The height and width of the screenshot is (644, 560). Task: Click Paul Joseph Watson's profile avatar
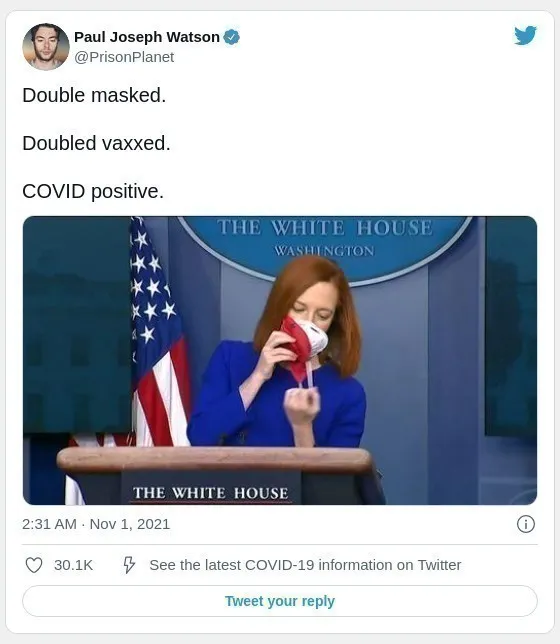pos(46,47)
